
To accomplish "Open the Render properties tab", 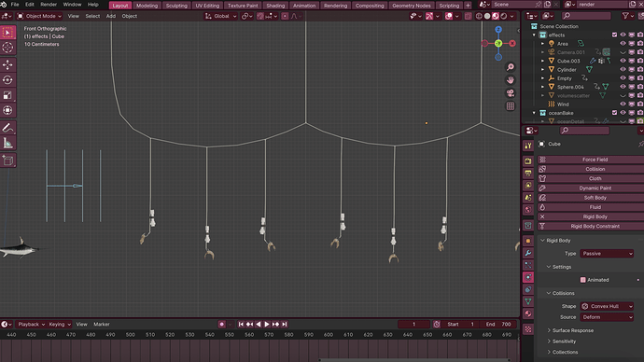I will (528, 161).
